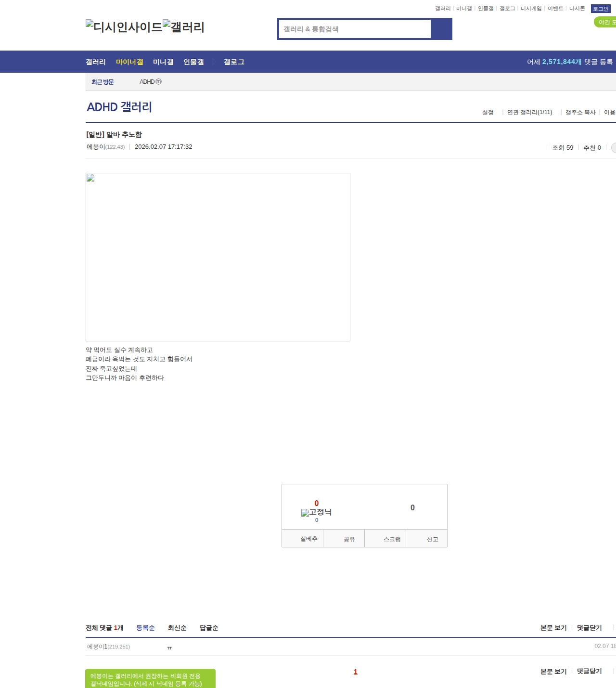The width and height of the screenshot is (616, 688).
Task: Click the 고정닉 icon in the vote box
Action: click(316, 512)
